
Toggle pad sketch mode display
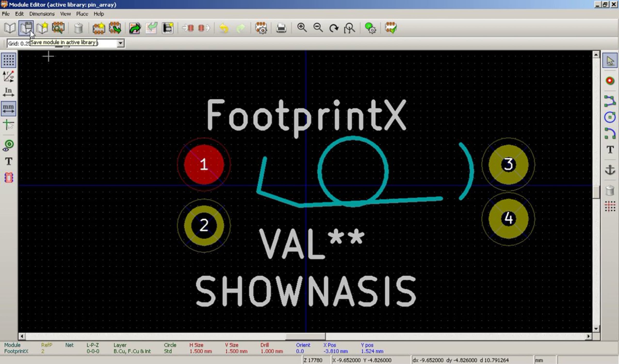point(9,145)
